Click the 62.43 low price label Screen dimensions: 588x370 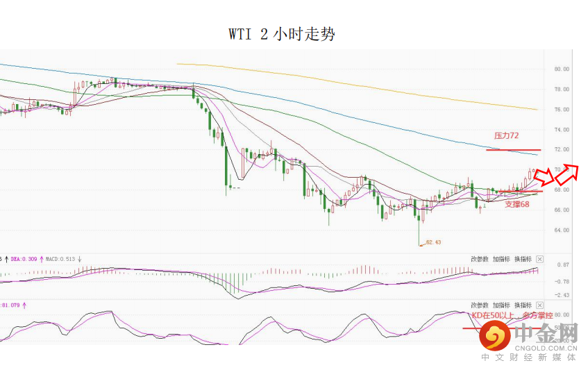[433, 242]
